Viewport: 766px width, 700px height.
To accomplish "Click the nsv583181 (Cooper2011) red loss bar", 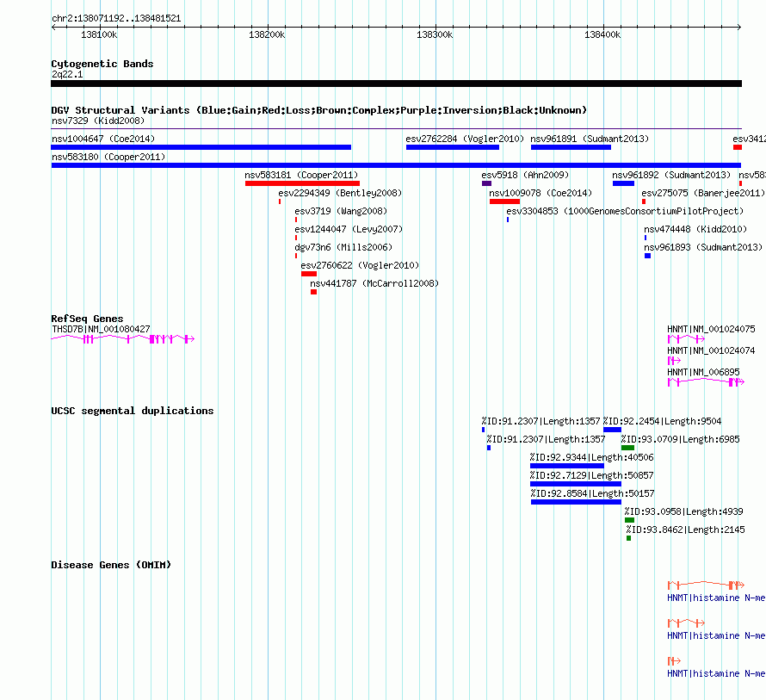I will pos(302,183).
